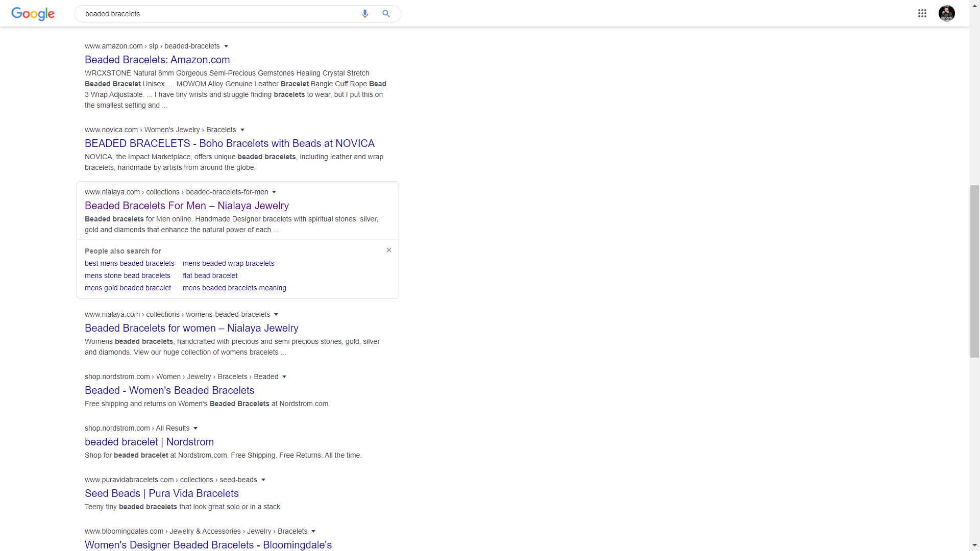This screenshot has height=551, width=980.
Task: Open Beaded - Women's Beaded Bracelets result
Action: click(169, 390)
